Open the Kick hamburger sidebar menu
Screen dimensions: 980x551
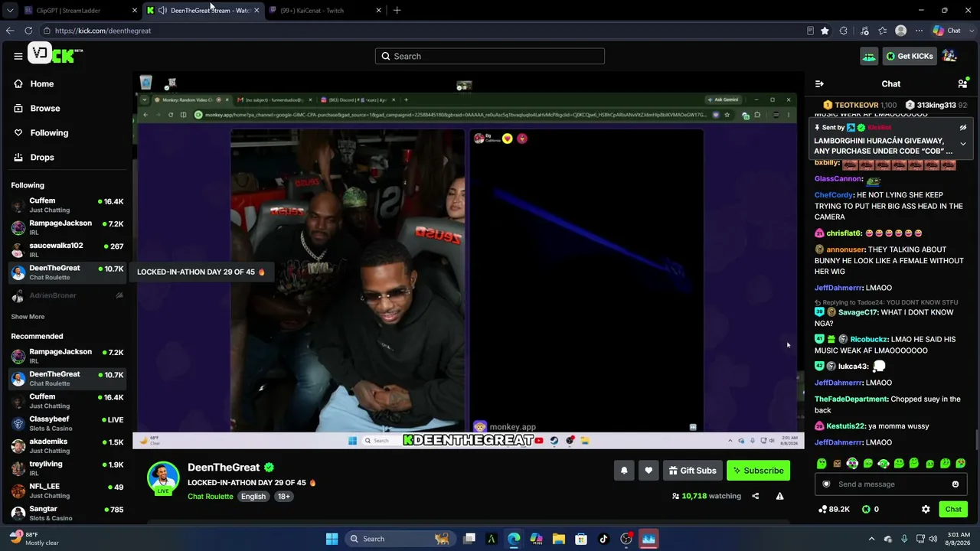click(x=18, y=56)
